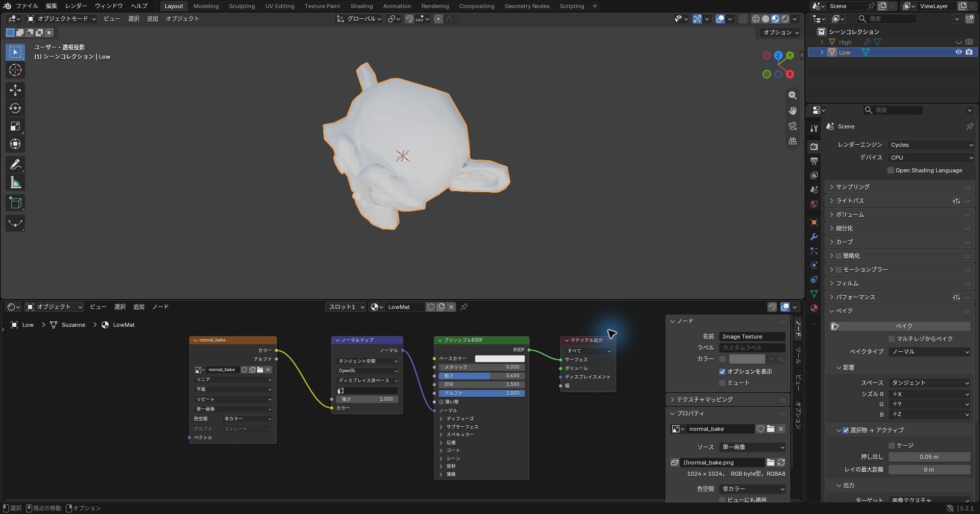Image resolution: width=980 pixels, height=514 pixels.
Task: Click the zoom magnifier viewport gizmo
Action: coord(792,95)
